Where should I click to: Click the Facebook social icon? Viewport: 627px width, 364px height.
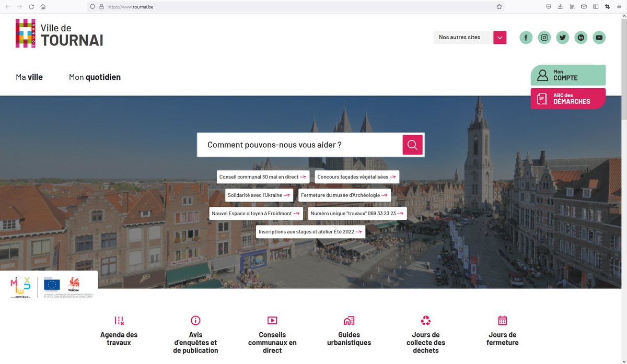coord(526,38)
